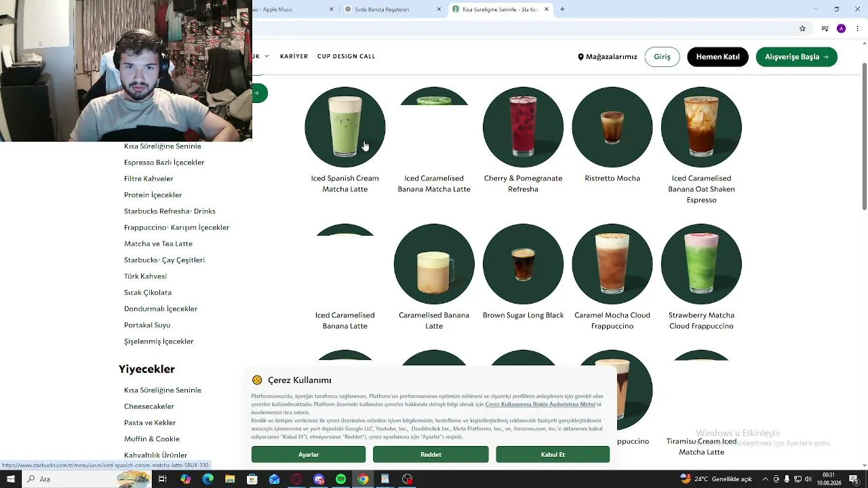Switch to the Apple Music tab

pyautogui.click(x=295, y=9)
